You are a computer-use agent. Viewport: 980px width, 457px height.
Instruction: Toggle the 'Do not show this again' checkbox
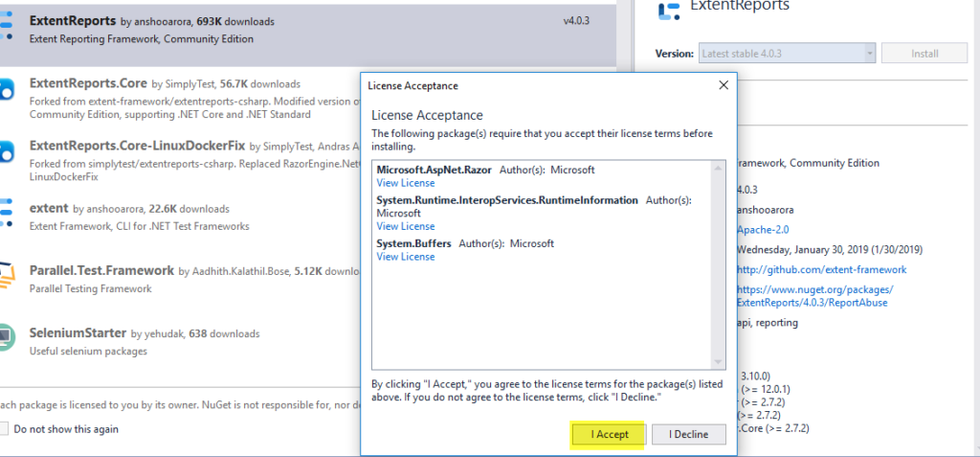point(5,429)
